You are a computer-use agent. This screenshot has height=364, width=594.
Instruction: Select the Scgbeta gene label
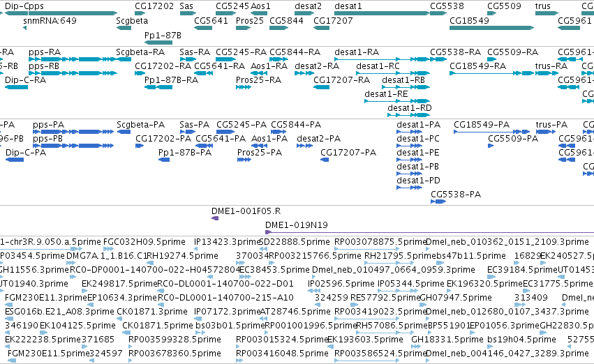(132, 20)
